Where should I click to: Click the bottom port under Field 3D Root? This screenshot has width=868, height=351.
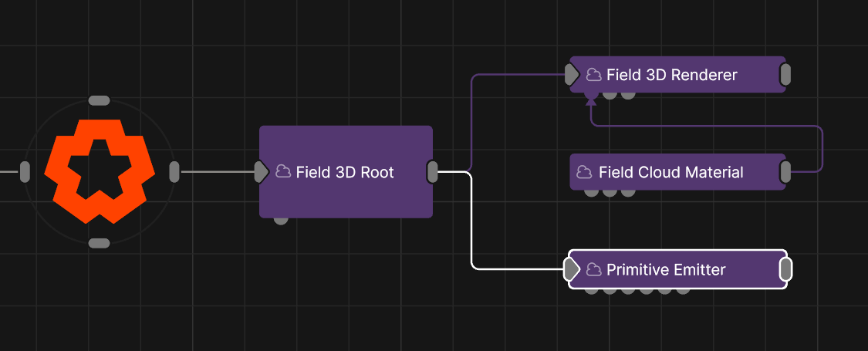tap(282, 221)
